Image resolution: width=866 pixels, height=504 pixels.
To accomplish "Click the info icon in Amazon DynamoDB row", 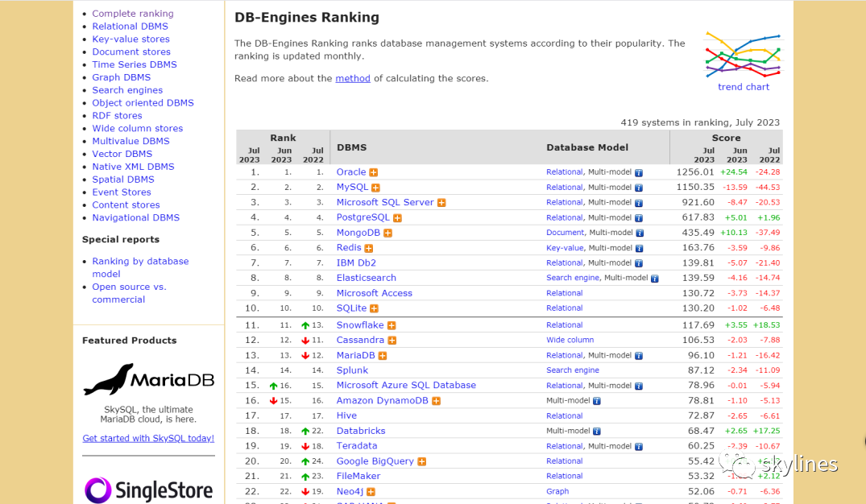I will coord(596,401).
